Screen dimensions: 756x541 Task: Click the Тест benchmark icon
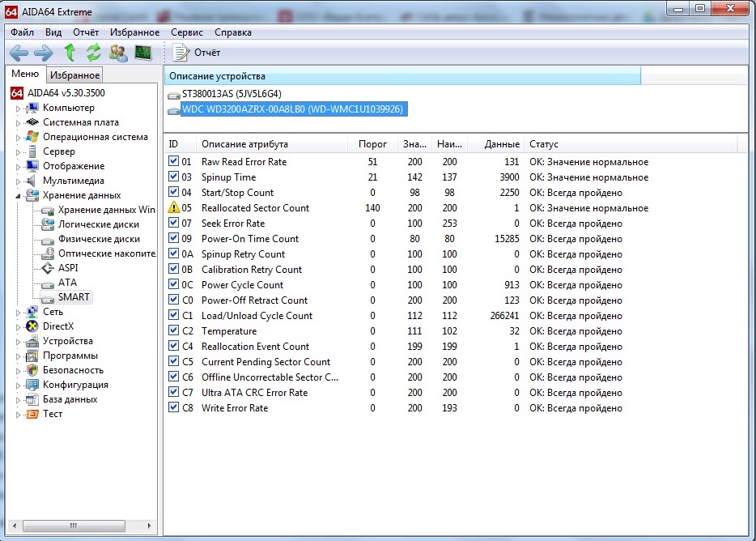32,414
